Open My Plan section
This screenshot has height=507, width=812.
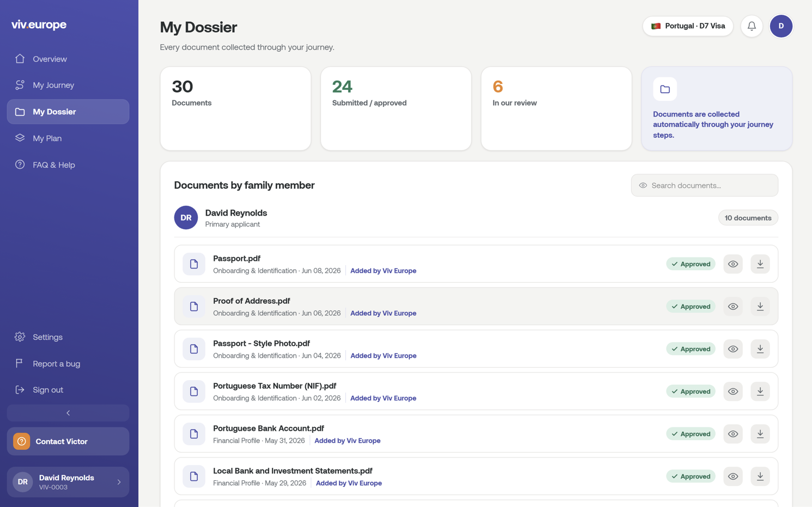pos(68,138)
